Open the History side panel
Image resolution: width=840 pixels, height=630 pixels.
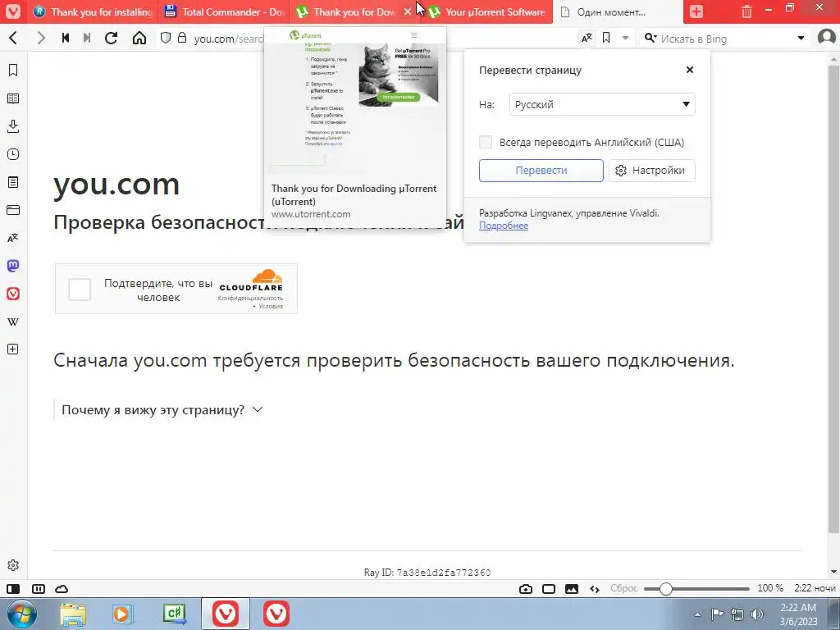[13, 154]
